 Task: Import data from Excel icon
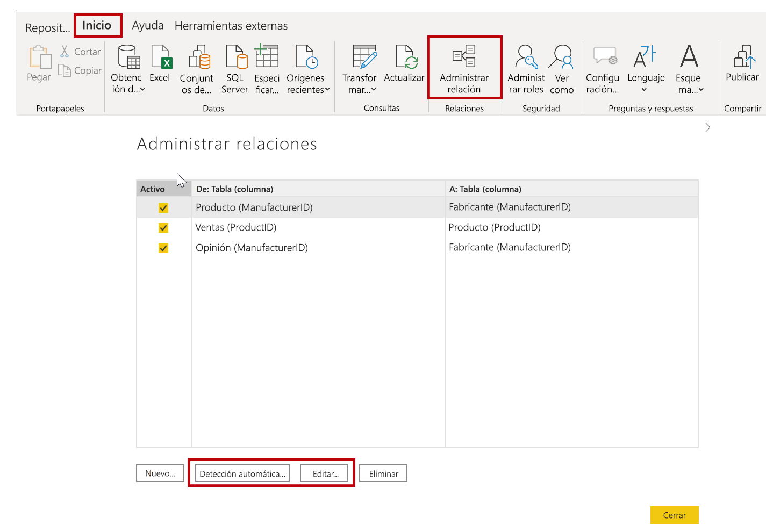coord(161,56)
